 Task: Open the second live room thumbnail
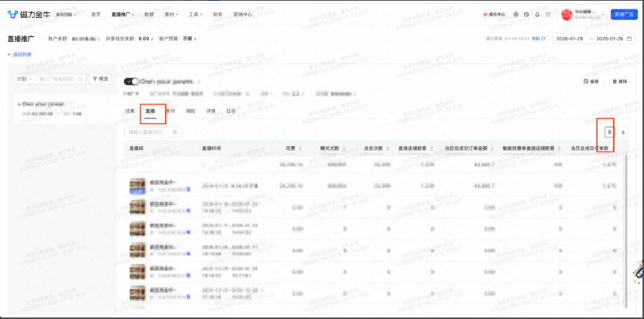(137, 207)
